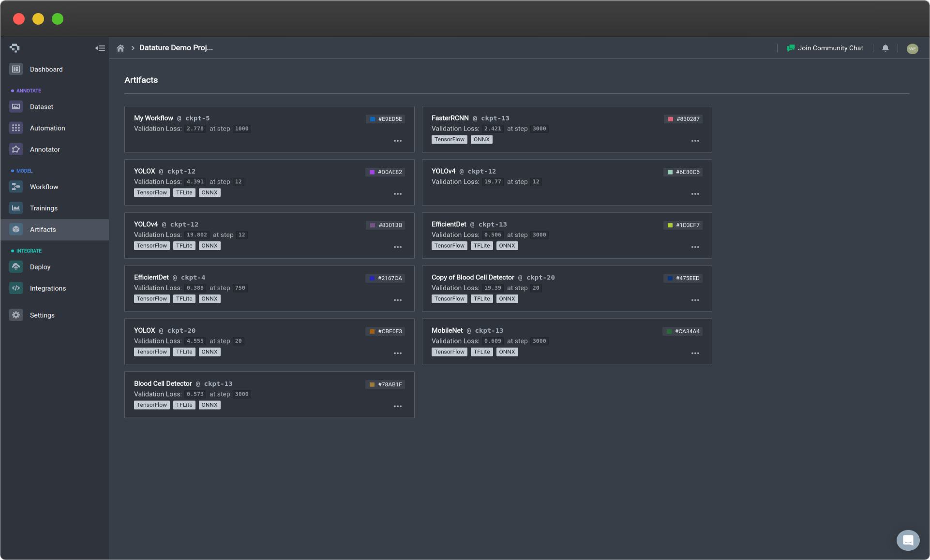Click the Workflow sidebar icon
This screenshot has width=930, height=560.
click(x=16, y=187)
